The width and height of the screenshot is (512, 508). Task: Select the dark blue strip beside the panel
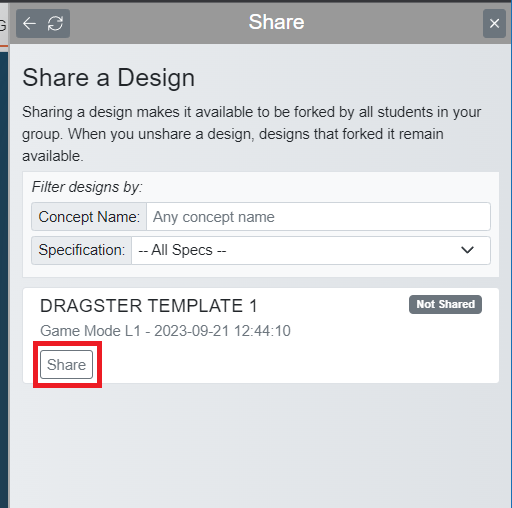click(x=4, y=280)
